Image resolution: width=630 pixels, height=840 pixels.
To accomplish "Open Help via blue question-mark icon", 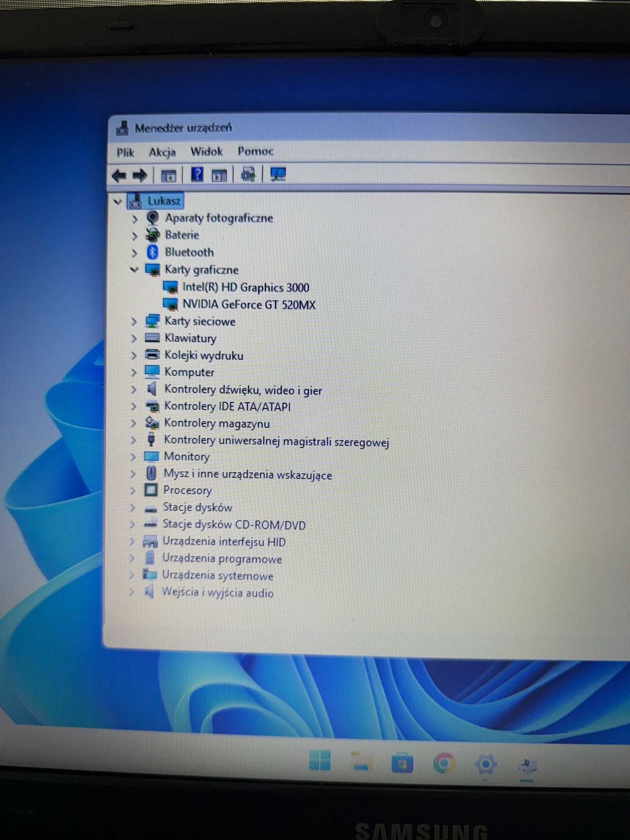I will pyautogui.click(x=197, y=175).
